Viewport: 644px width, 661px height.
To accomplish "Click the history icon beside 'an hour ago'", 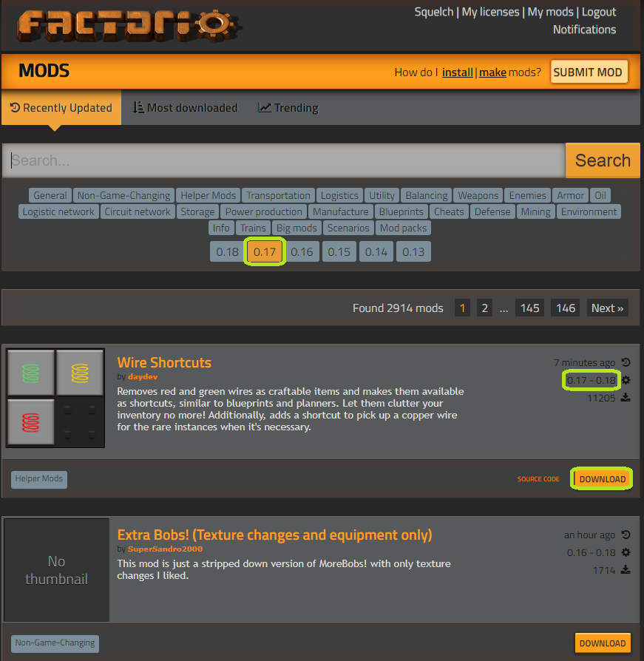I will [x=626, y=535].
